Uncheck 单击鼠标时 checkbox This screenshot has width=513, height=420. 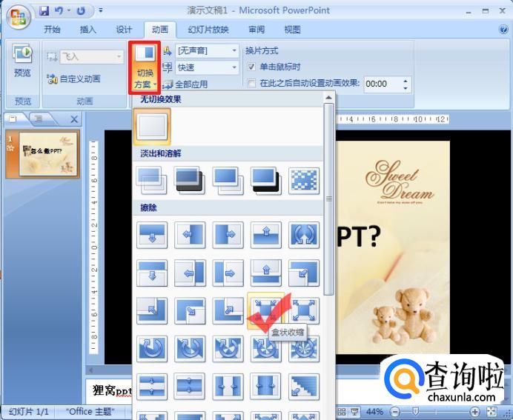pos(251,67)
